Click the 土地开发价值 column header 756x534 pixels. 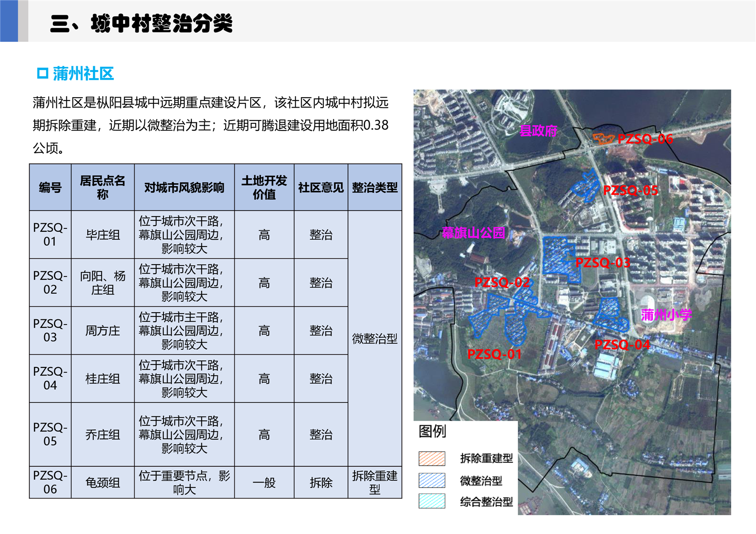click(x=264, y=188)
